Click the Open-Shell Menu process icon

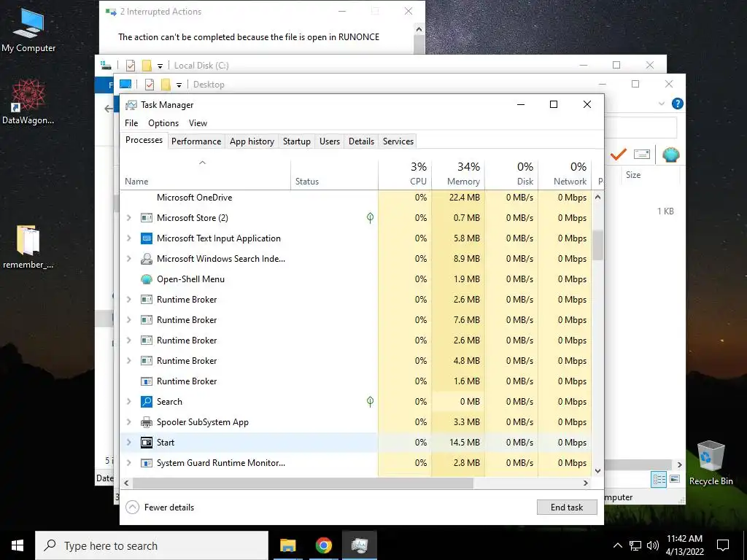click(x=146, y=279)
